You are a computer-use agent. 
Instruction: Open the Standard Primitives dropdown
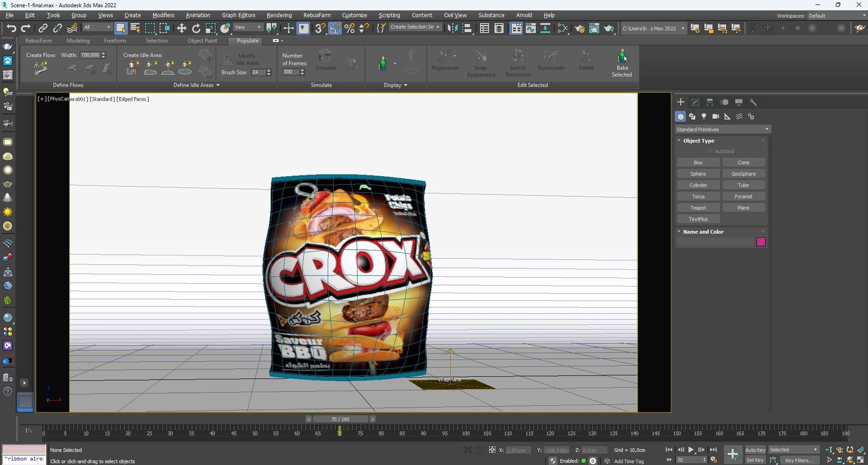[x=723, y=130]
